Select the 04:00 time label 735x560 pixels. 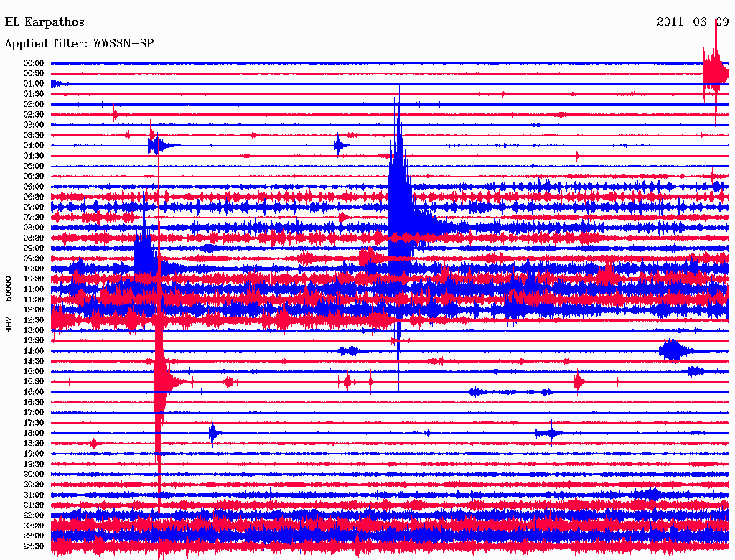point(33,146)
